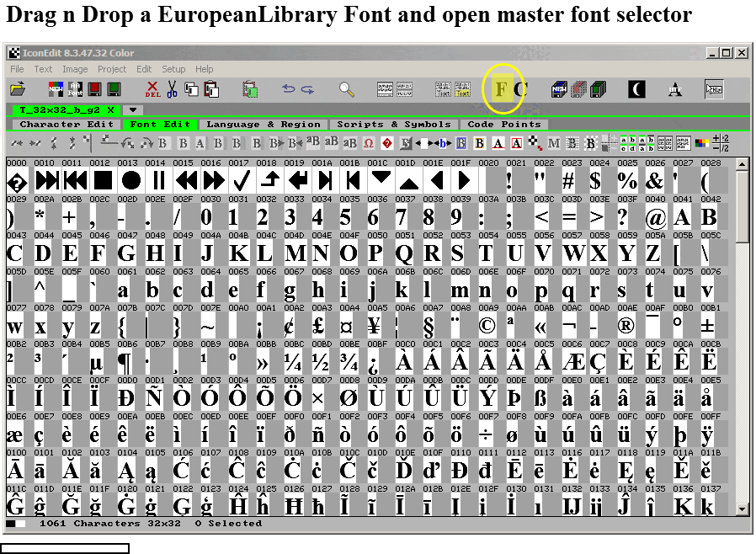Open the Edit menu

144,69
